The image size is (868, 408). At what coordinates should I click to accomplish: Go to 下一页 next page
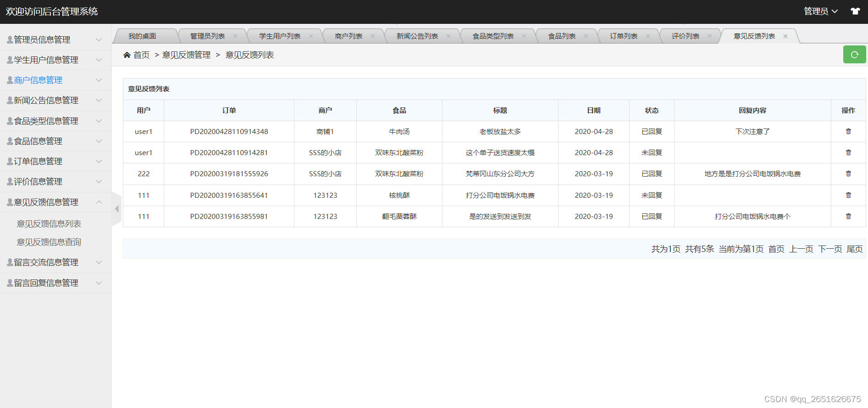click(x=830, y=249)
